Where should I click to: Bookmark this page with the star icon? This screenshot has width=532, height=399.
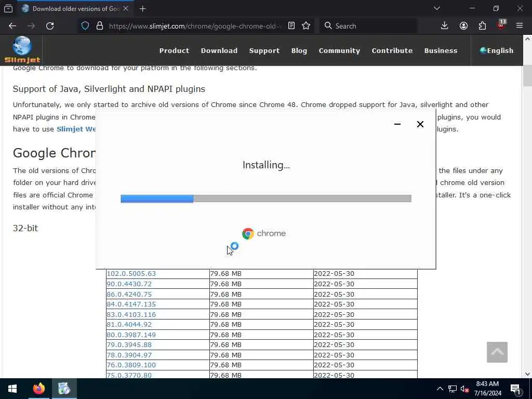[x=306, y=26]
